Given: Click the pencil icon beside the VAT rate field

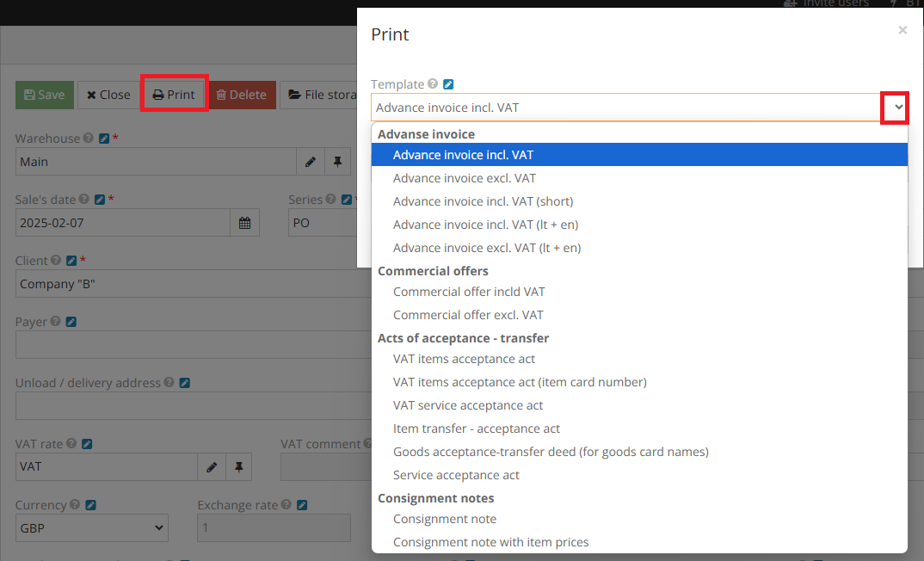Looking at the screenshot, I should click(211, 466).
